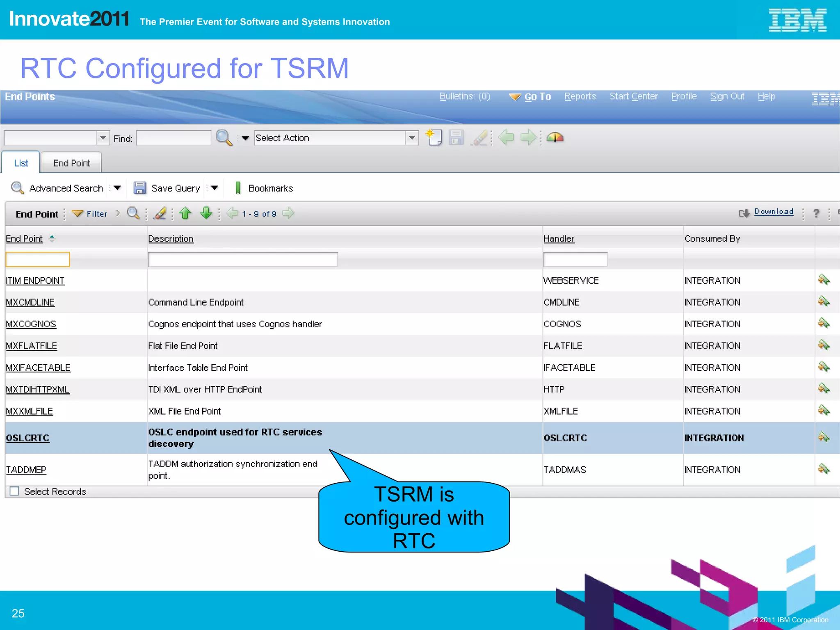Viewport: 840px width, 630px height.
Task: Click the Download link
Action: tap(774, 212)
